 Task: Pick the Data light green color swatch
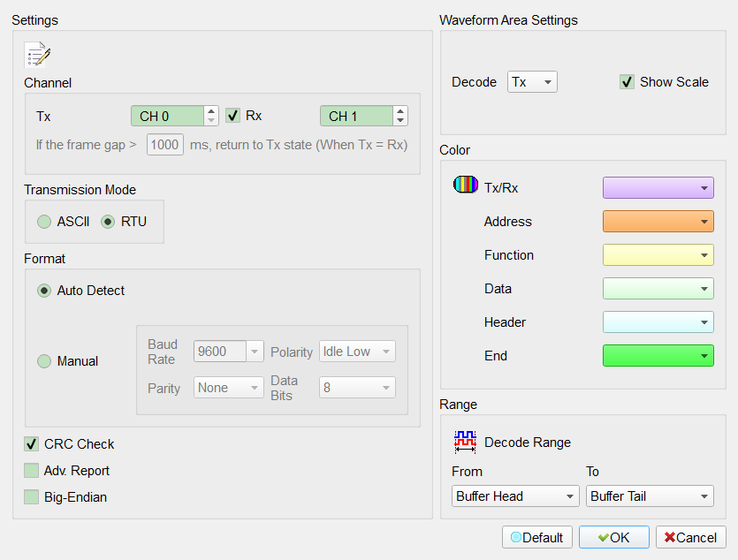click(x=658, y=289)
